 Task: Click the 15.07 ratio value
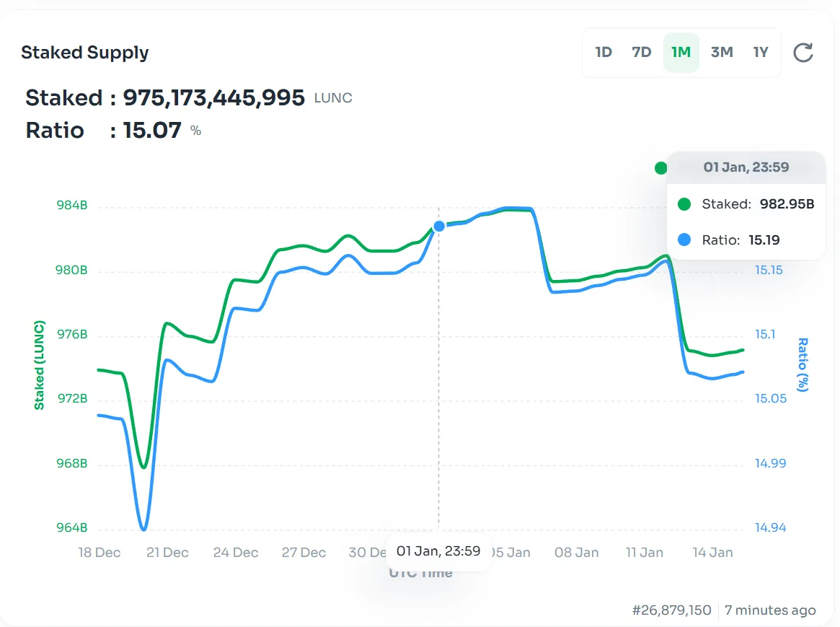[x=151, y=131]
